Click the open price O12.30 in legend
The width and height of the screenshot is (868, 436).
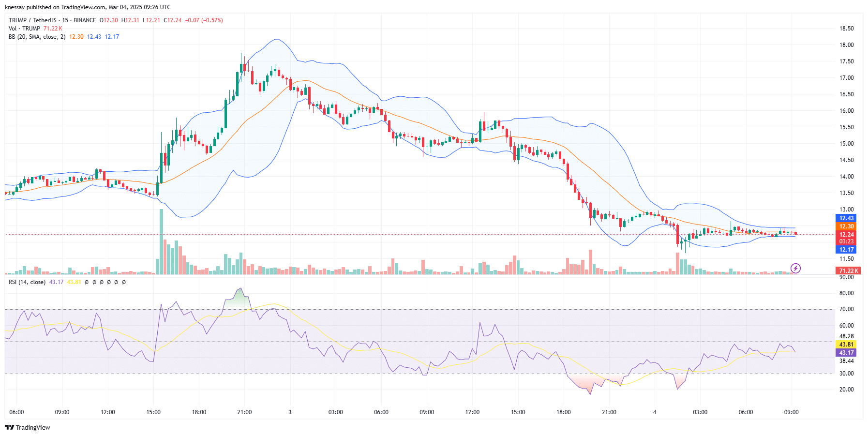[109, 20]
